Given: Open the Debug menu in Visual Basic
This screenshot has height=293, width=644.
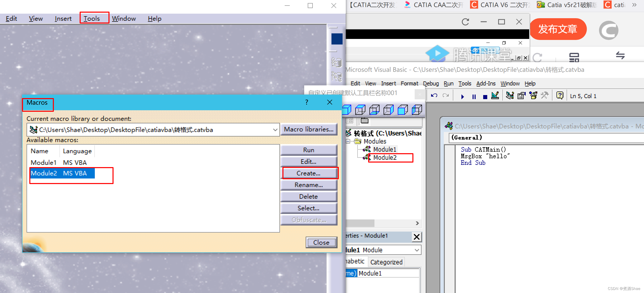Looking at the screenshot, I should click(x=431, y=83).
